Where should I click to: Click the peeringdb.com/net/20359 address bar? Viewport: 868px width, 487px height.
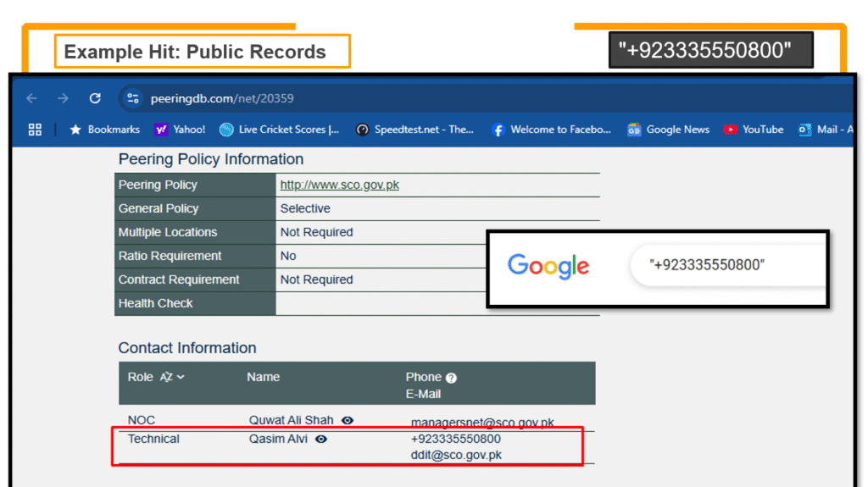pos(487,98)
